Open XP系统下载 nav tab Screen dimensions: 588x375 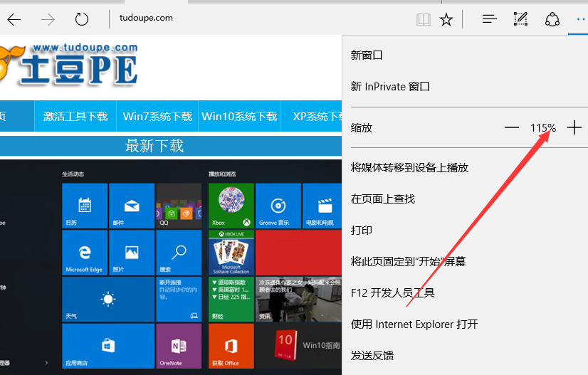click(x=311, y=116)
